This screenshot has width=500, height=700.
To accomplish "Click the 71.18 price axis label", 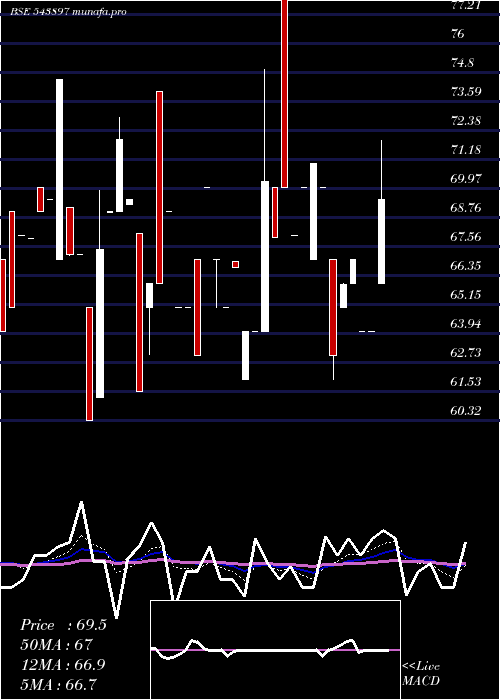I will 466,150.
